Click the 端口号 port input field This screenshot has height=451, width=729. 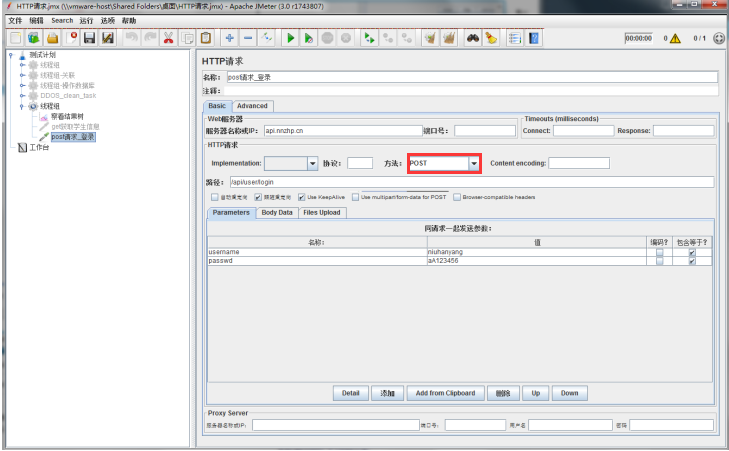(485, 131)
